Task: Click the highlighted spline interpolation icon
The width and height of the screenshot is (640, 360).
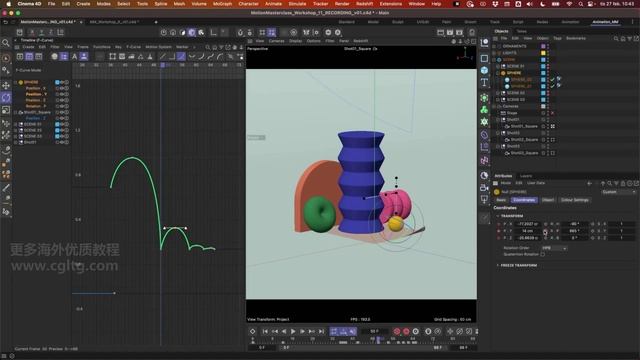Action: (x=181, y=57)
